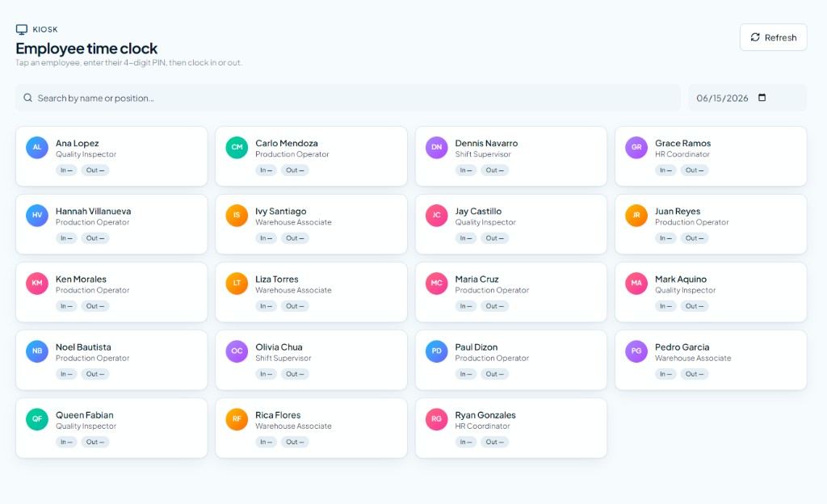
Task: Click the search magnifier icon
Action: (x=28, y=98)
